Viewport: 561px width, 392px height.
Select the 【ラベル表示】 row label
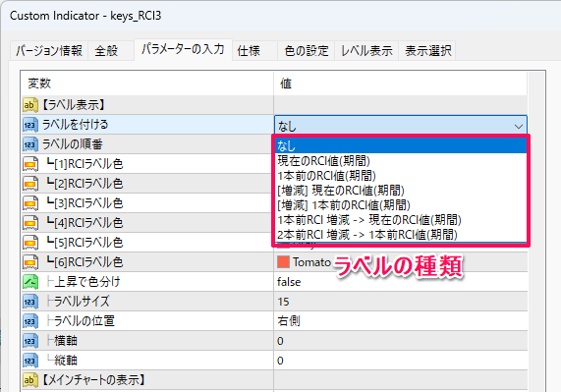pyautogui.click(x=74, y=105)
